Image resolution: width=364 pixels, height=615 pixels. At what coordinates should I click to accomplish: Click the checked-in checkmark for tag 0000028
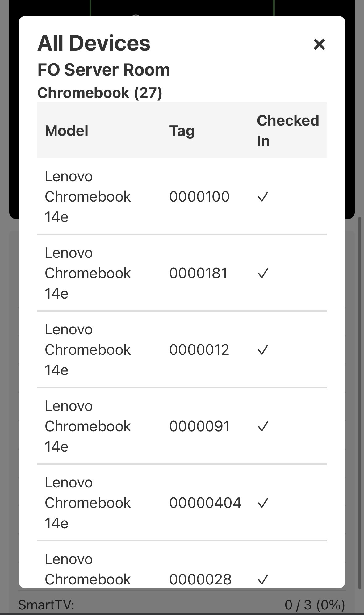click(263, 579)
